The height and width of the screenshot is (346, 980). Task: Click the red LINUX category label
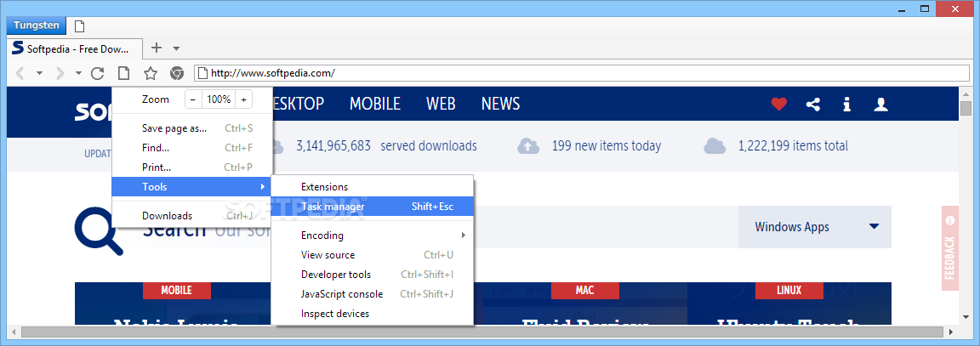click(x=789, y=291)
